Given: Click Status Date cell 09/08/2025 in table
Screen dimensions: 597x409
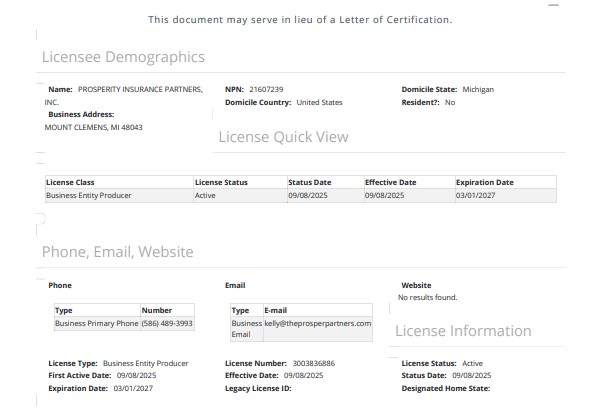Looking at the screenshot, I should coord(326,195).
